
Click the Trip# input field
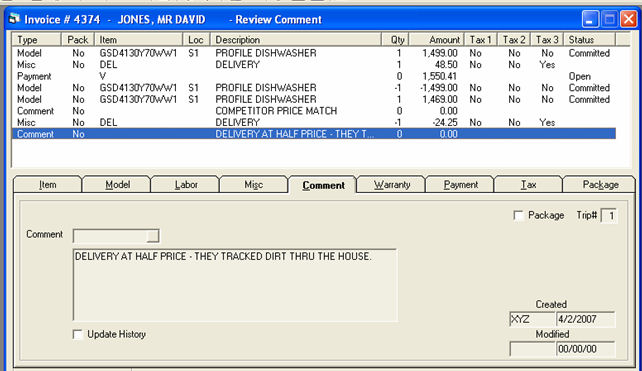pos(608,216)
